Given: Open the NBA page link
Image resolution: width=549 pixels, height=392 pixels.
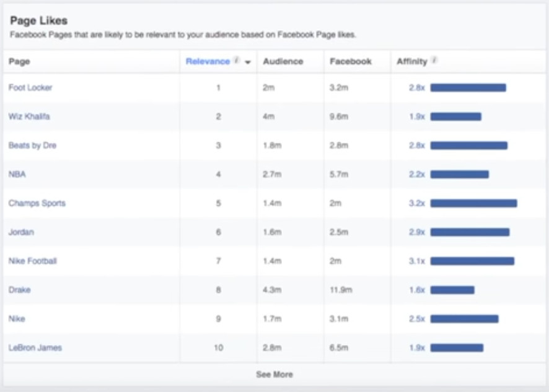Looking at the screenshot, I should coord(17,174).
